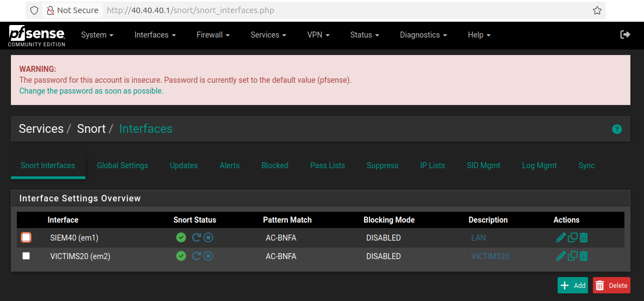The width and height of the screenshot is (644, 301).
Task: Bookmark this page with the star icon
Action: click(597, 10)
